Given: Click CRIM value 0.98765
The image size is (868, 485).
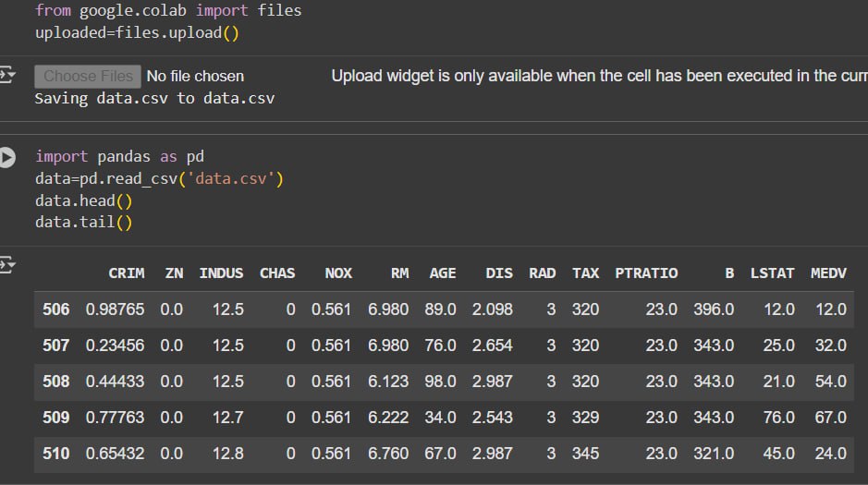Looking at the screenshot, I should 116,309.
